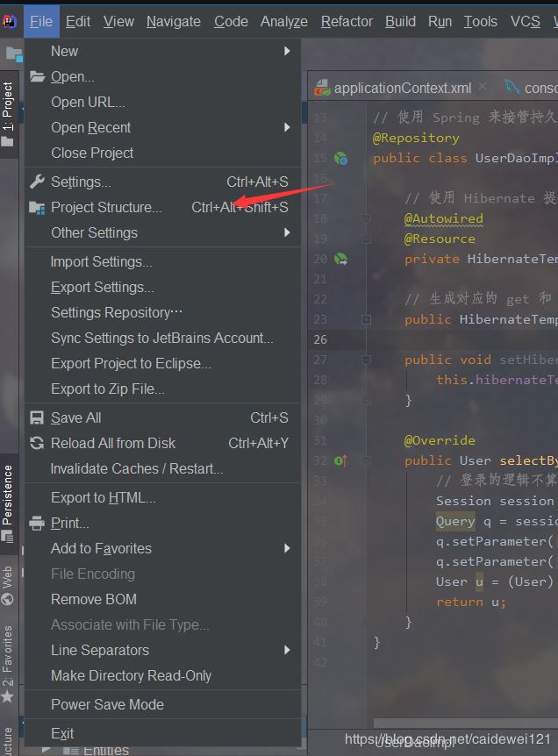The height and width of the screenshot is (756, 558).
Task: Select Remove BOM menu item
Action: (163, 599)
